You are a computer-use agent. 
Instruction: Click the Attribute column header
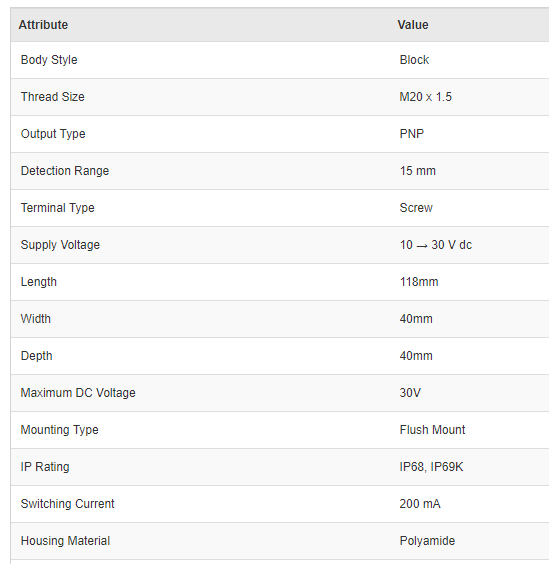[43, 25]
